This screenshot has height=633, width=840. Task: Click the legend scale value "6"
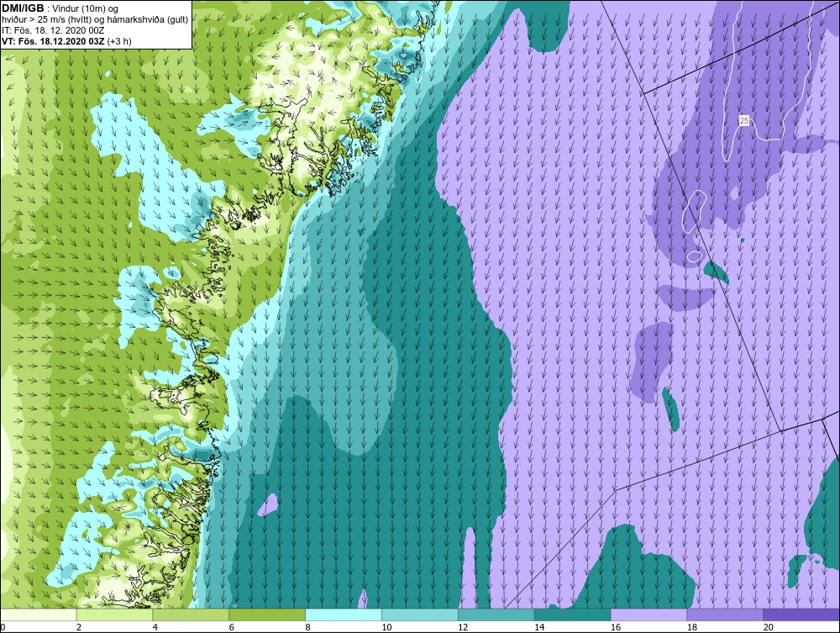(x=232, y=627)
